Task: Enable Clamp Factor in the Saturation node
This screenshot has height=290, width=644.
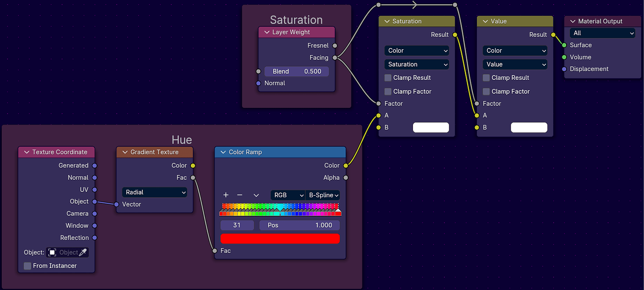Action: pos(388,91)
